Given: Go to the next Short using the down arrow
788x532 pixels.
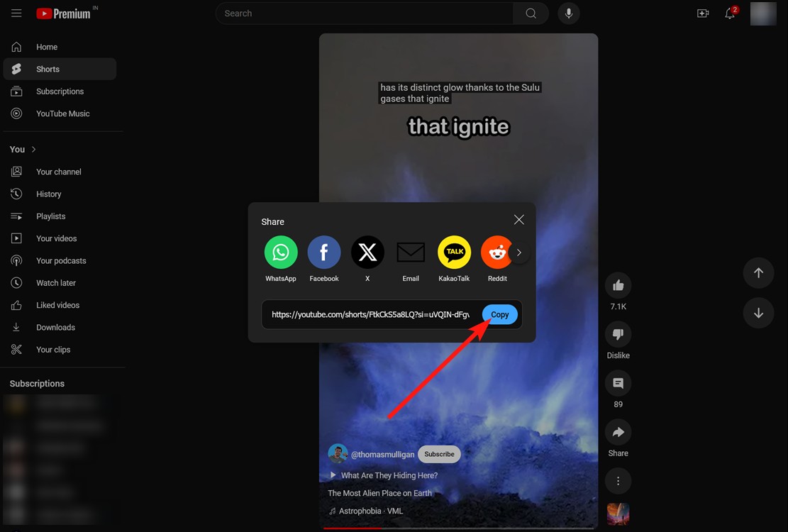Looking at the screenshot, I should pos(758,313).
